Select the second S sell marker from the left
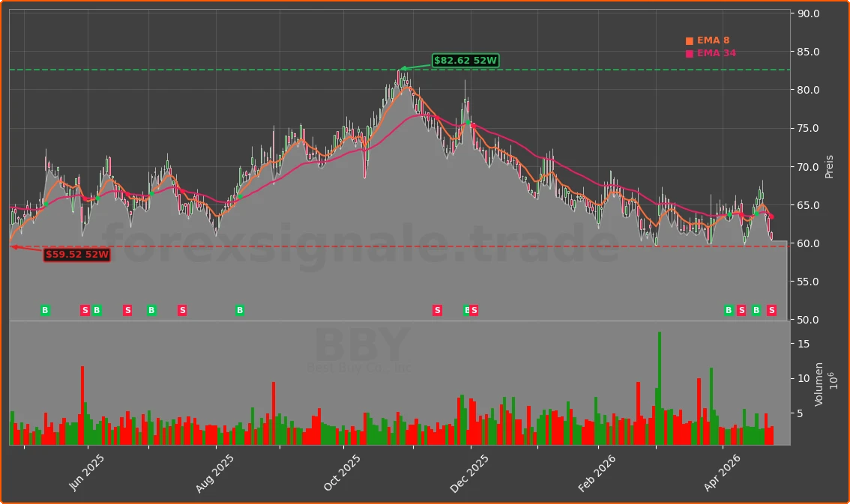The image size is (850, 504). point(127,310)
